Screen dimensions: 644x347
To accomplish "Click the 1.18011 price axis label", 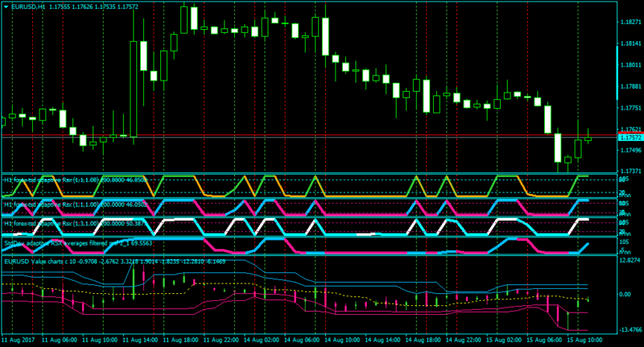I will 630,65.
